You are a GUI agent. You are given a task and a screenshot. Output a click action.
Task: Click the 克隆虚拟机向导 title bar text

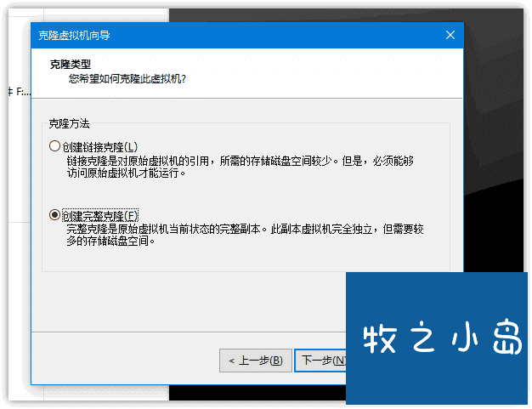click(74, 36)
